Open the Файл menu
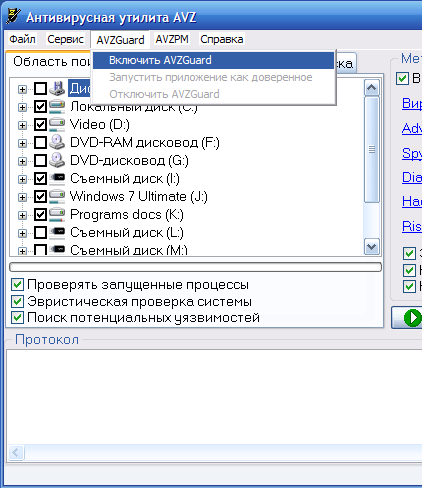 click(22, 39)
